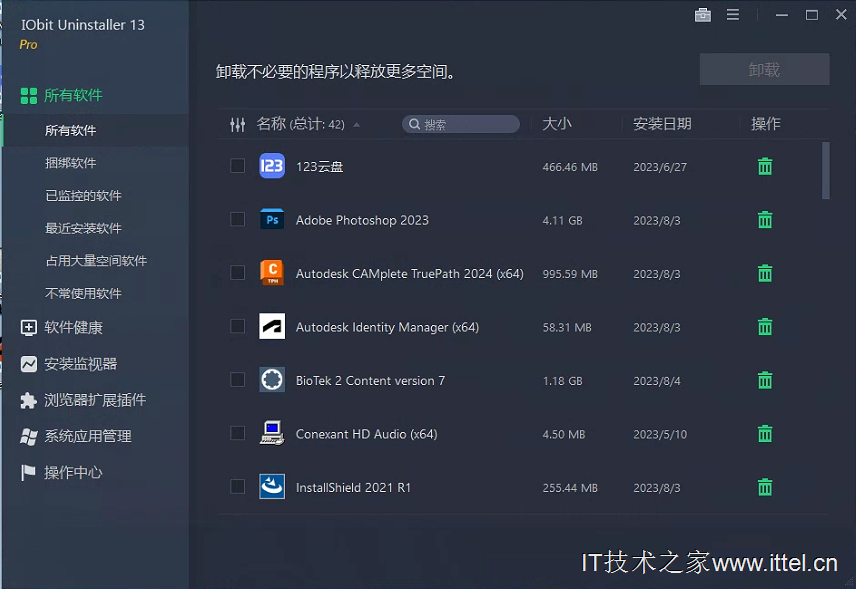
Task: Click the size value 995.59 MB
Action: [570, 273]
